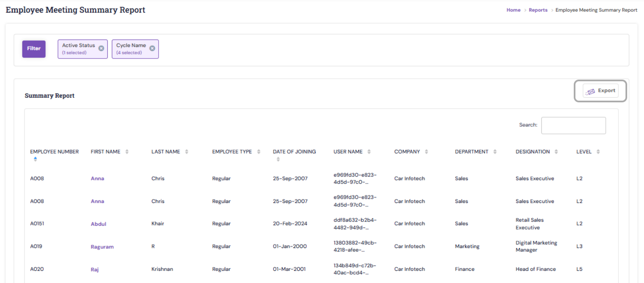The height and width of the screenshot is (283, 644).
Task: Sort by User Name sort arrow
Action: pyautogui.click(x=369, y=152)
